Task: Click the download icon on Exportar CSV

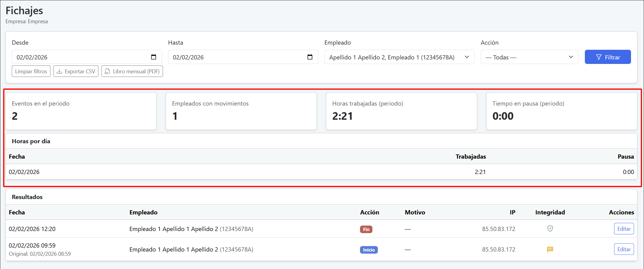Action: pos(60,71)
